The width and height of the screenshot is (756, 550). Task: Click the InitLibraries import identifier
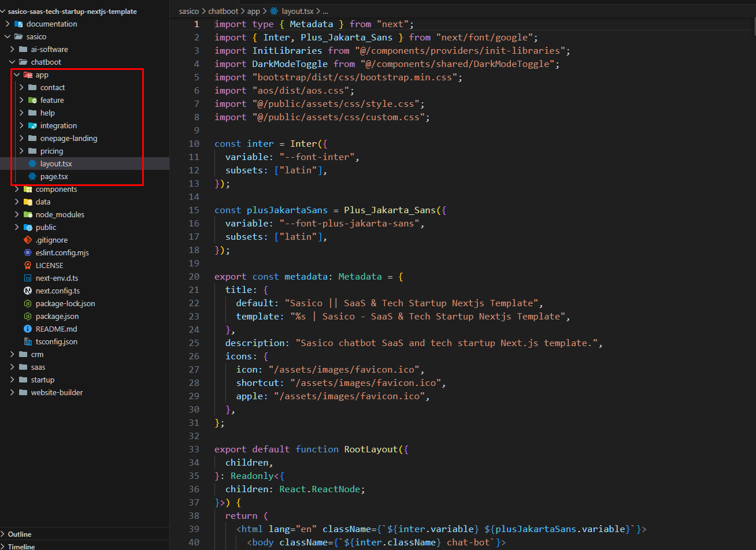(287, 50)
